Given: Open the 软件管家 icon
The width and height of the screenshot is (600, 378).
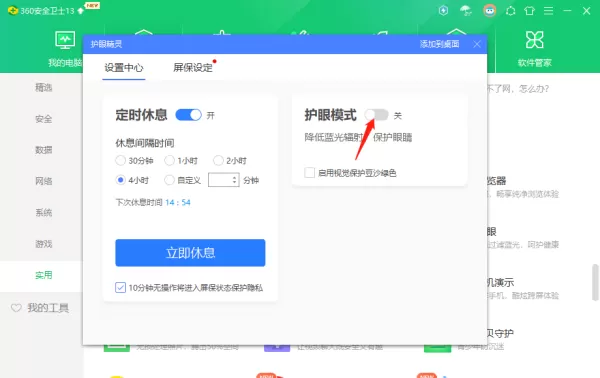Looking at the screenshot, I should (x=535, y=40).
